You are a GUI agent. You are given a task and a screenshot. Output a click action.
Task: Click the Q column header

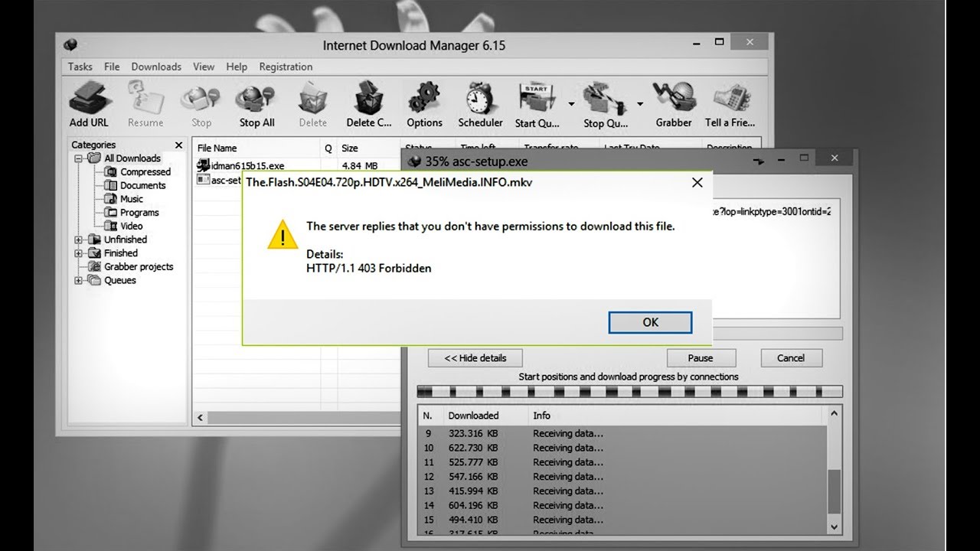(x=328, y=148)
